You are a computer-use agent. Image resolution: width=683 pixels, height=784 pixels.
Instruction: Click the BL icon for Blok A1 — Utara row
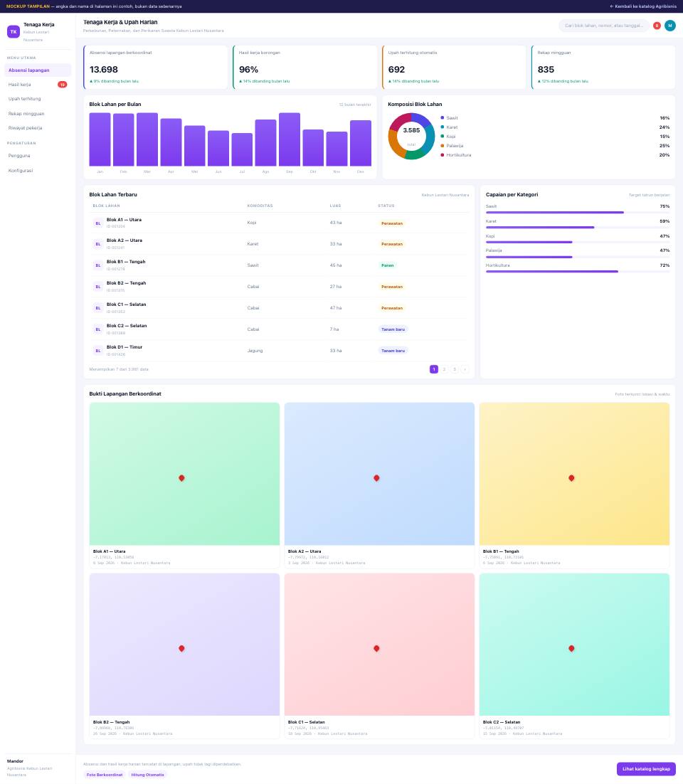tap(98, 223)
